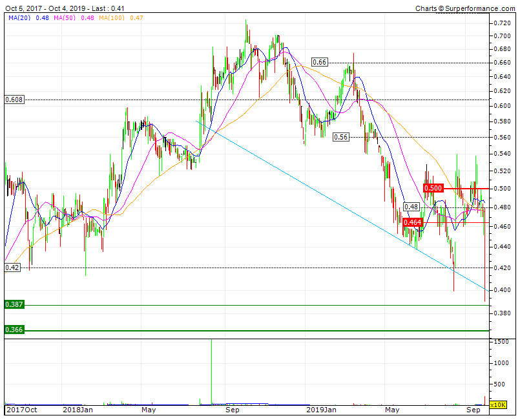Click the tall green volume spike bar
This screenshot has height=420, width=520.
tap(212, 372)
